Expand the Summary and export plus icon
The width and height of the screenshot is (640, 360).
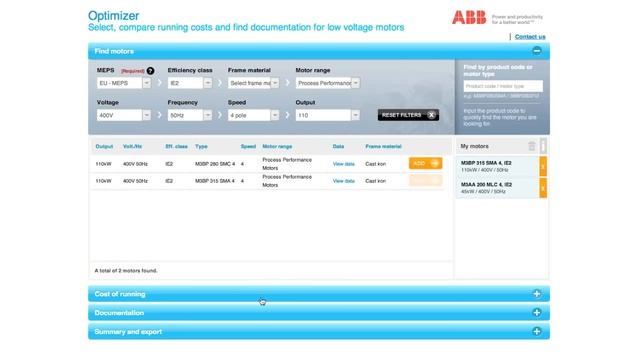pos(537,331)
